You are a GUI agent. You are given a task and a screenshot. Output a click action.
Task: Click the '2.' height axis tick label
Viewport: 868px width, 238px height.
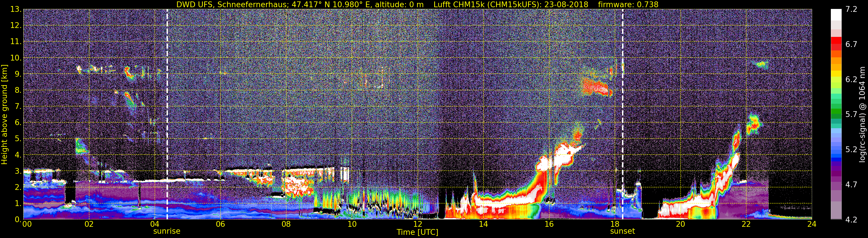point(18,188)
